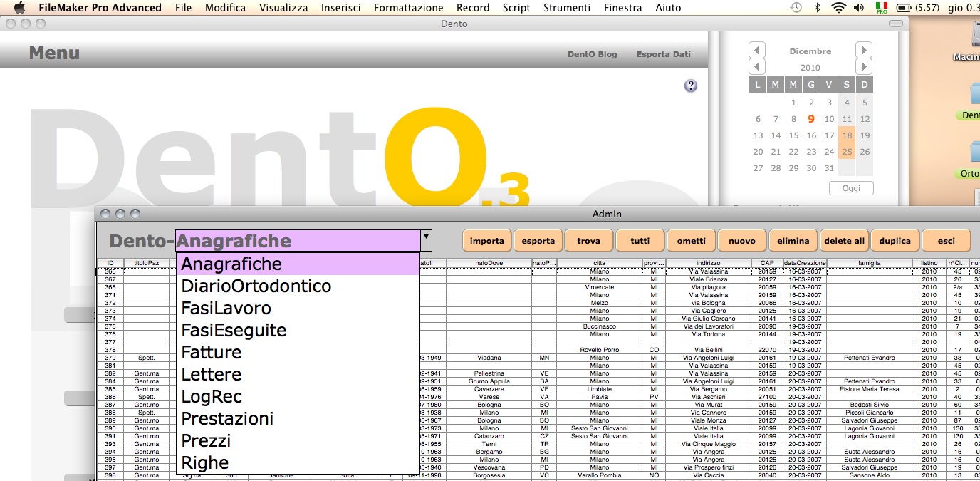Go to next month in calendar

point(864,51)
